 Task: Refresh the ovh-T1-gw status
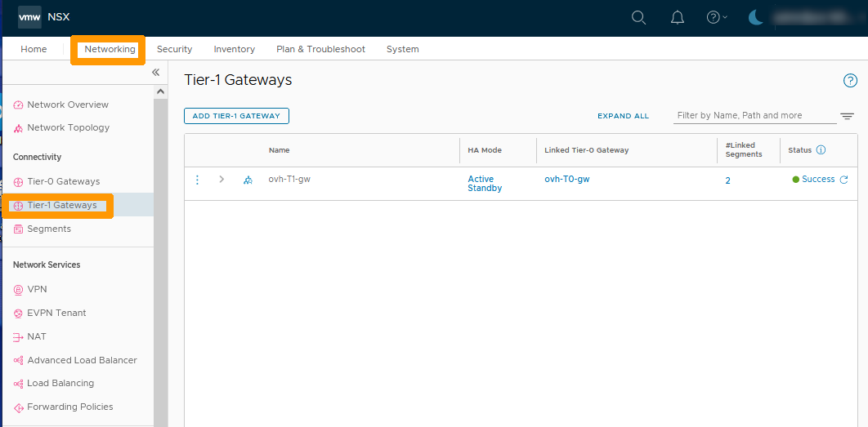pyautogui.click(x=843, y=179)
